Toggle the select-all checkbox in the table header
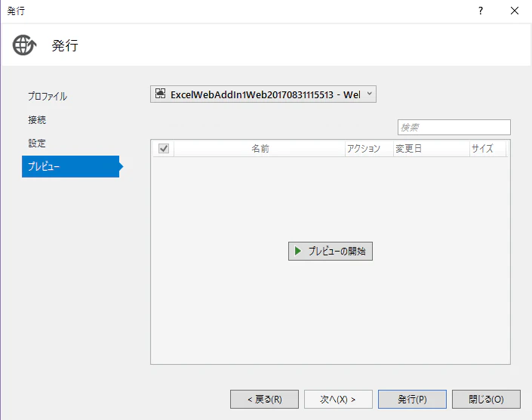This screenshot has width=532, height=420. [x=164, y=148]
